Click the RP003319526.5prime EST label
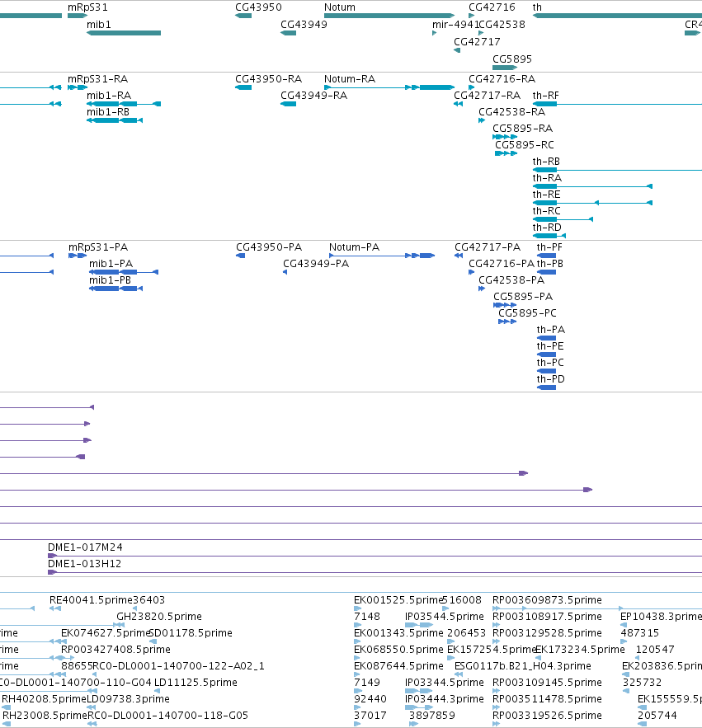Screen dimensions: 702x728 (x=547, y=716)
